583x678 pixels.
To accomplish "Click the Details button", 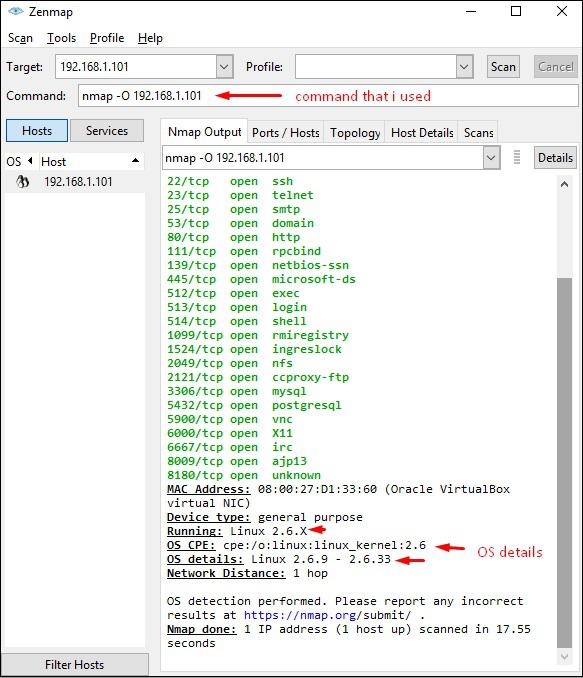I will tap(555, 157).
